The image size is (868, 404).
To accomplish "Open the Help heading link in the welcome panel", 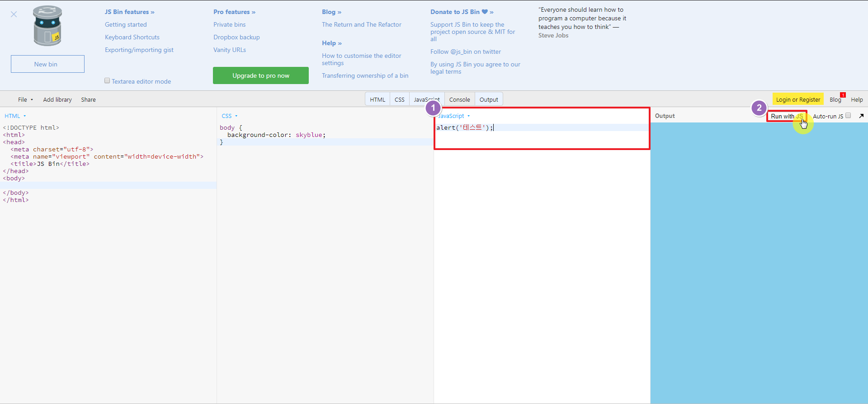I will [332, 43].
